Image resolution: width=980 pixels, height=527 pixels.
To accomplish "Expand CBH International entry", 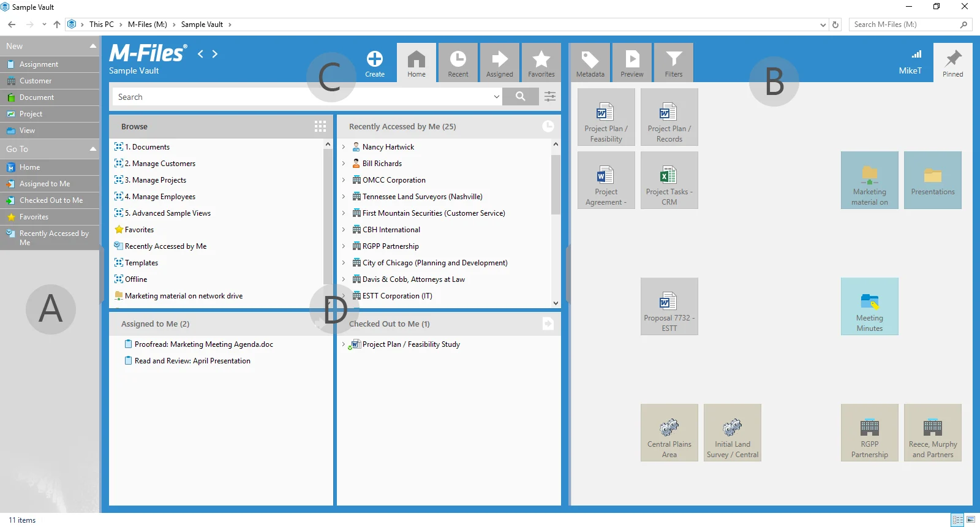I will coord(344,230).
